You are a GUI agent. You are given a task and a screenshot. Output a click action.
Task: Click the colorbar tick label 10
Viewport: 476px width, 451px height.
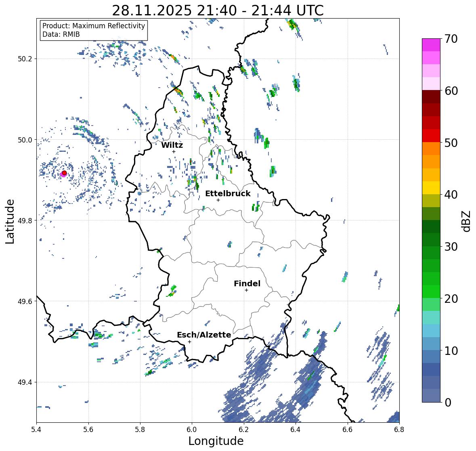(x=451, y=350)
